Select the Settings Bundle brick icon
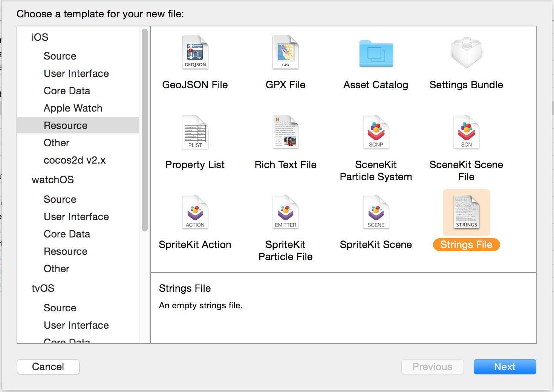This screenshot has height=392, width=554. (467, 52)
